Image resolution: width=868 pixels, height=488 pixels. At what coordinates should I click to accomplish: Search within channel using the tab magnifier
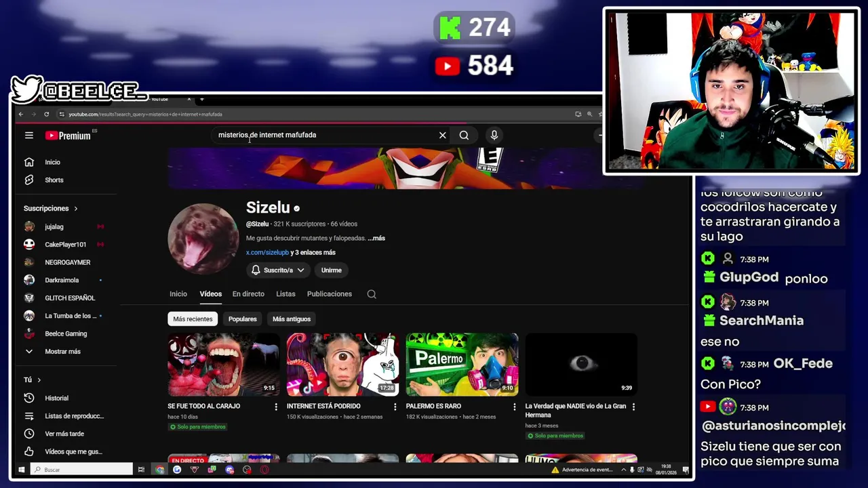372,294
